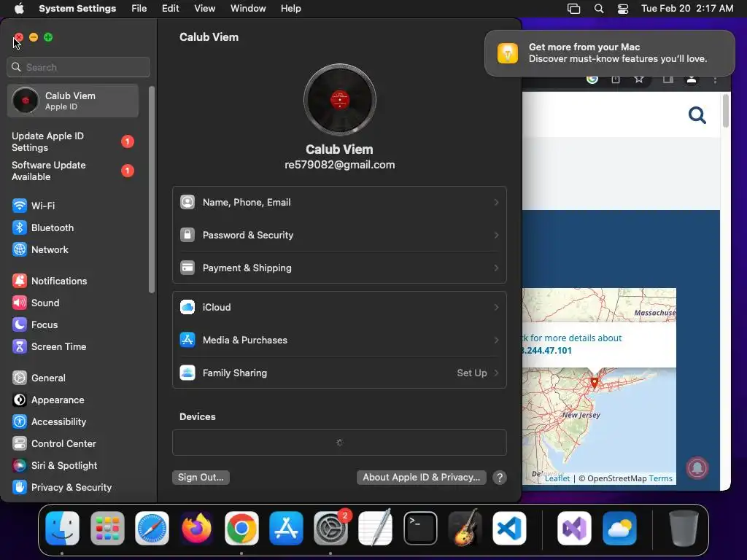Open Bluetooth settings in sidebar
The height and width of the screenshot is (560, 747).
coord(43,227)
